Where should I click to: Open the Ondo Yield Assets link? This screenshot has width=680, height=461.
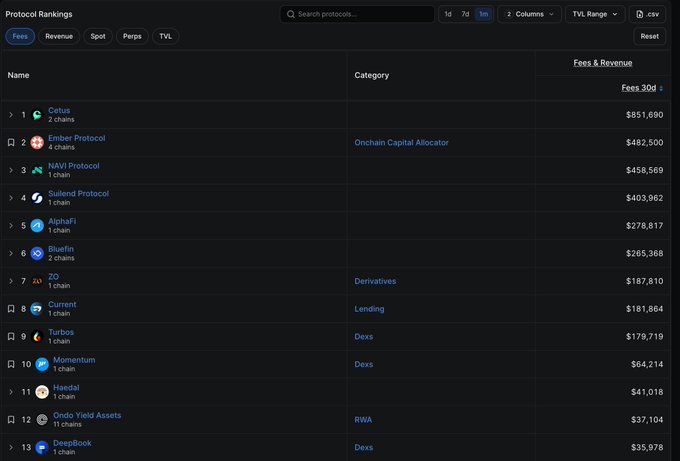click(87, 415)
